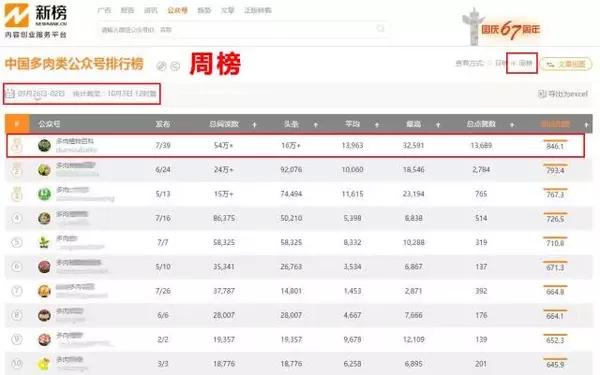Sort by 总点赞数 column arrow
This screenshot has height=375, width=600.
512,125
